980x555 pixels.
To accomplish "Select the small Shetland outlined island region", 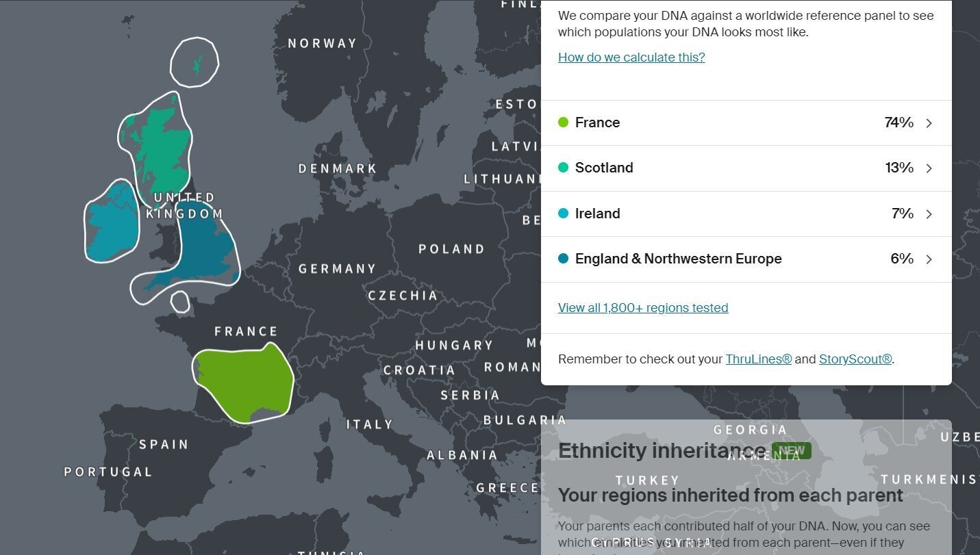I will click(x=194, y=62).
